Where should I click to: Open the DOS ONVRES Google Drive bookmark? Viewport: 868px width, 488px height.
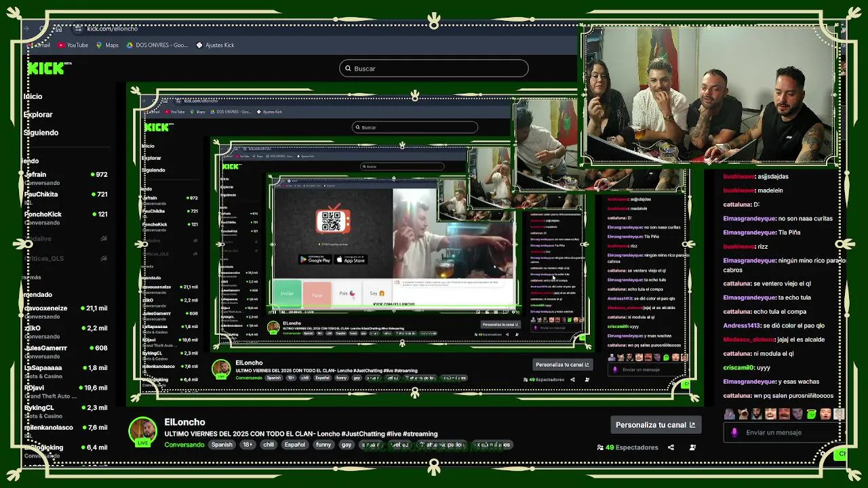157,45
